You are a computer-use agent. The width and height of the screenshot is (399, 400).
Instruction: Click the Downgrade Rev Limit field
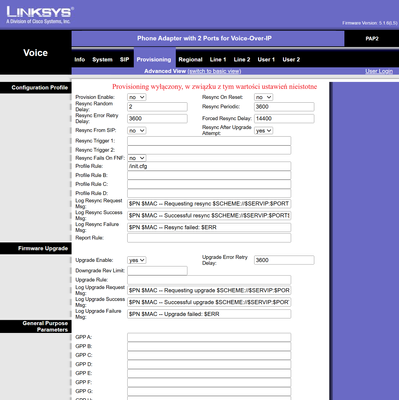click(157, 271)
